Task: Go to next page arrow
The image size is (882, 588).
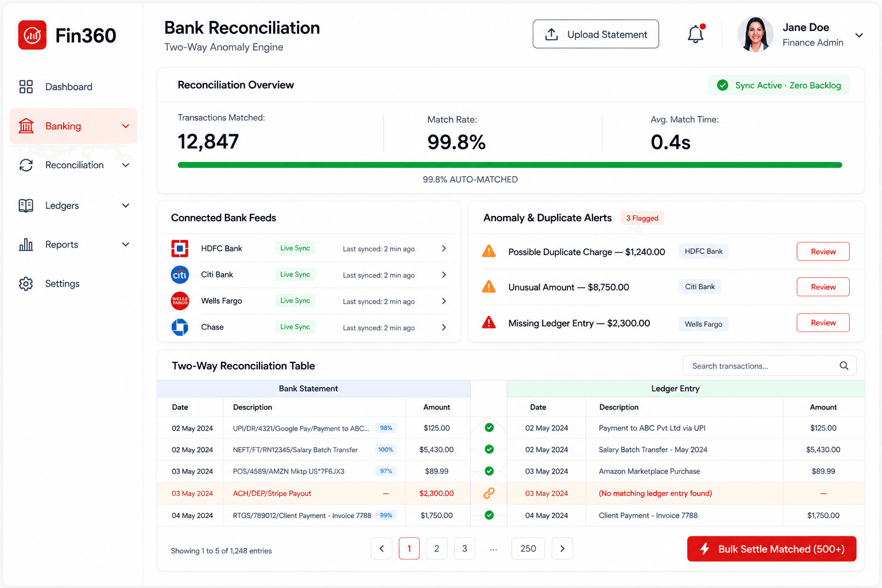Action: tap(562, 548)
